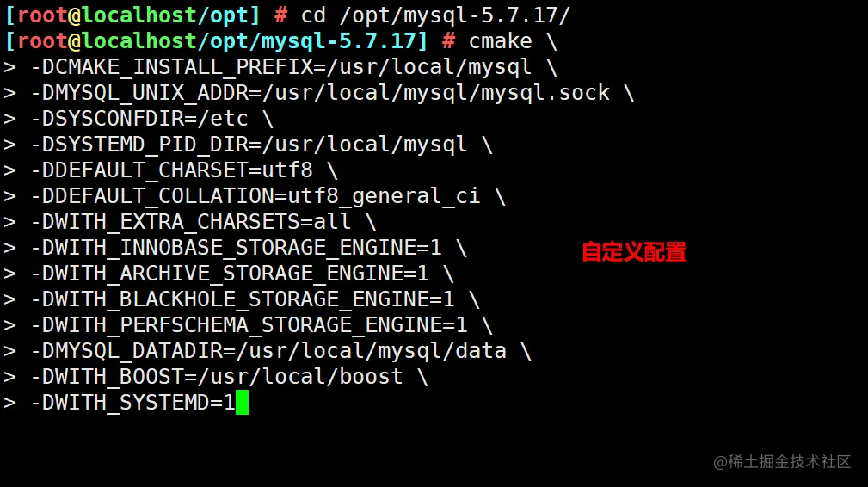Click the cd /opt/mysql-5.7.17/ command
This screenshot has width=868, height=487.
point(435,15)
